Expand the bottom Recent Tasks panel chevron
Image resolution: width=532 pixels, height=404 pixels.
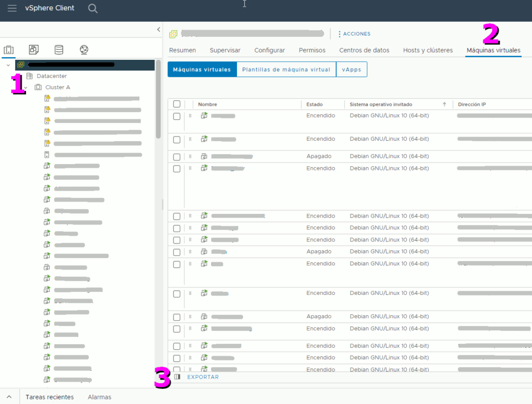(9, 397)
